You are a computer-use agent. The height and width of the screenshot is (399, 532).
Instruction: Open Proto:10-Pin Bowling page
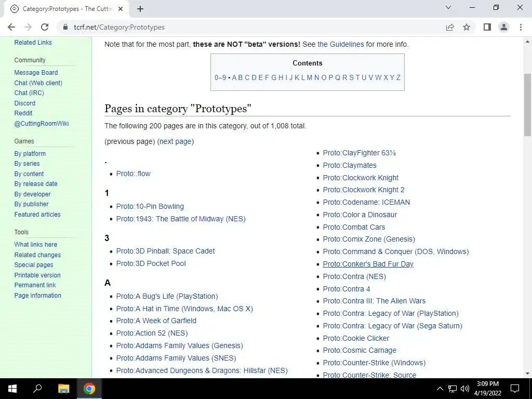point(150,206)
